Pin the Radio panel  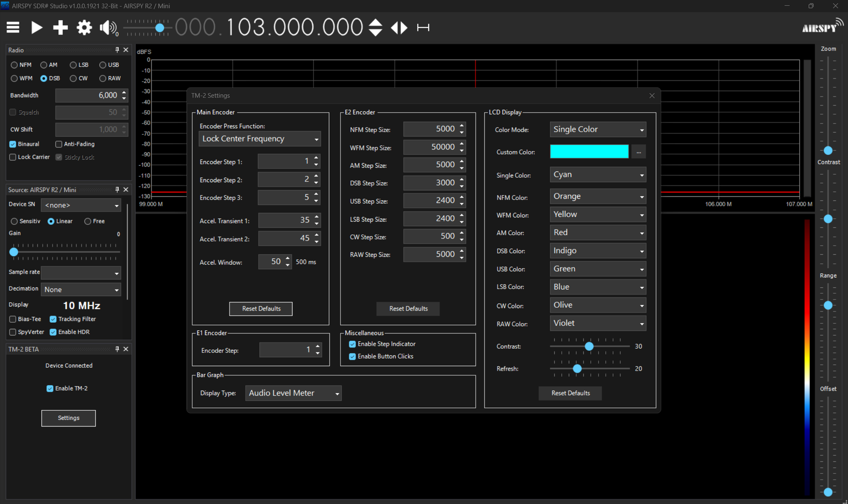(117, 50)
